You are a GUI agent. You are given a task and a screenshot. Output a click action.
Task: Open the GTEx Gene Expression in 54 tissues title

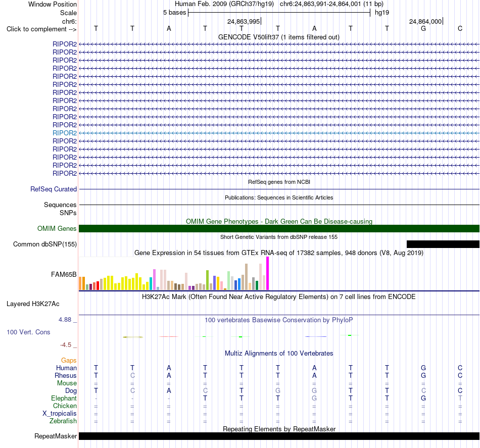(x=279, y=253)
